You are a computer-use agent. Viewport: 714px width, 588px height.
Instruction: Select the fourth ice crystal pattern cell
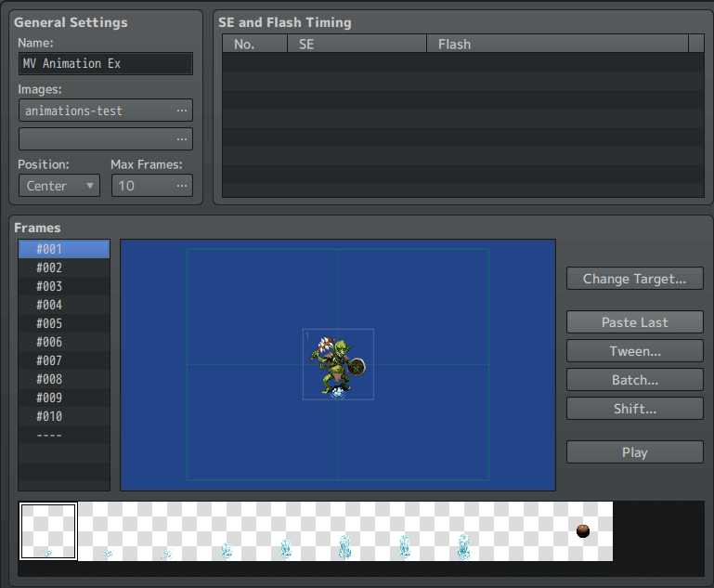point(227,531)
